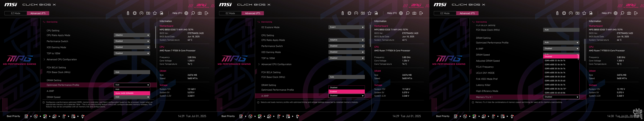
Task: Open Memory Try It ! dropdown, right screenshot
Action: coord(561,97)
